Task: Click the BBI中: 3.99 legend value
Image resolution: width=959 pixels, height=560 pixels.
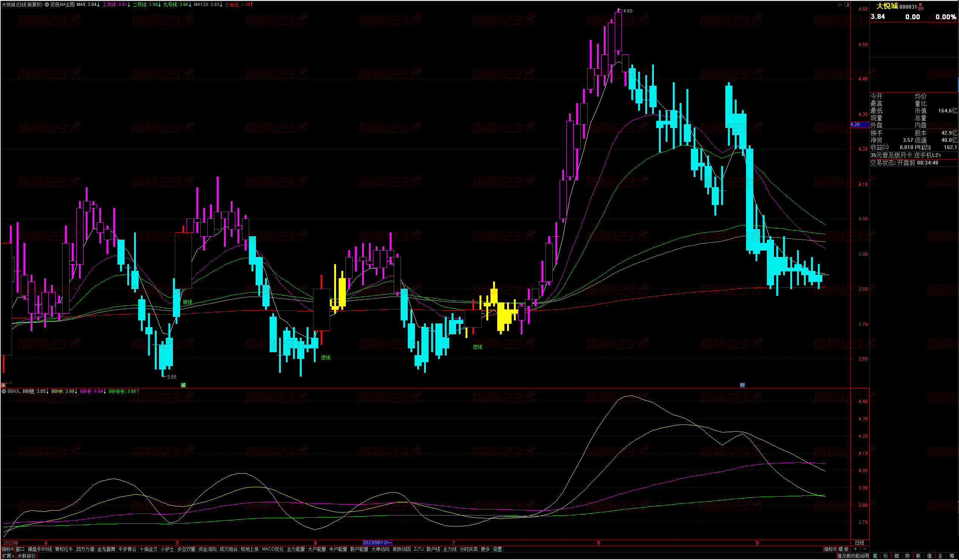Action: 64,391
